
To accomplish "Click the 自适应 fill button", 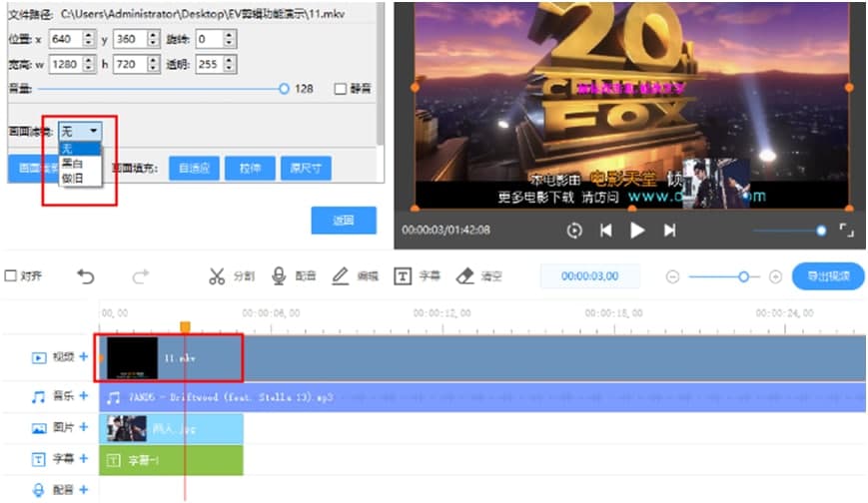I will click(194, 169).
